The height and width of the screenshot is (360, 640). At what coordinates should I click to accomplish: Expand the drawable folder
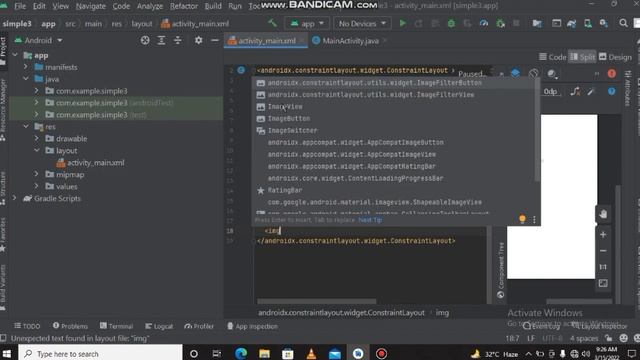click(36, 138)
